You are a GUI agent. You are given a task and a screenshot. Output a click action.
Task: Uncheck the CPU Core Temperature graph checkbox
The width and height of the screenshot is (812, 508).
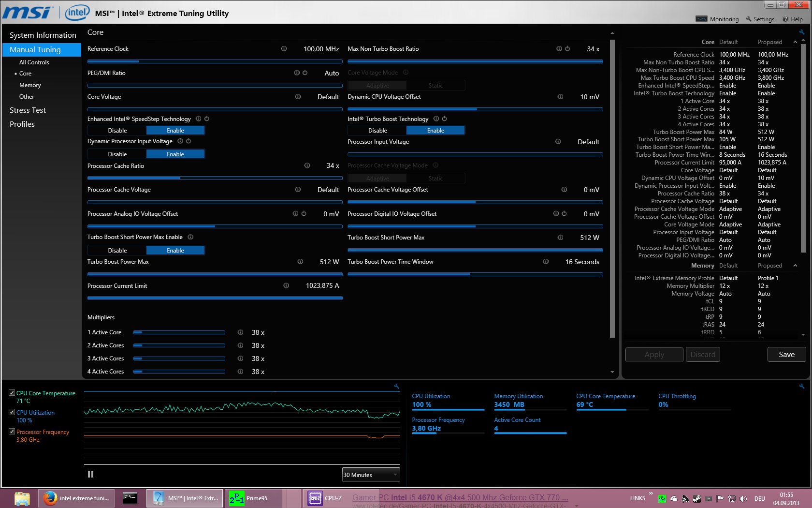point(12,393)
